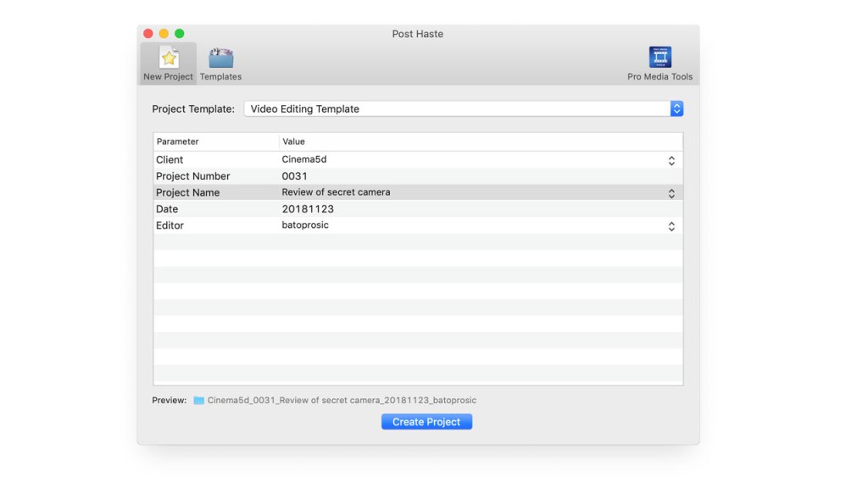Open the Templates folder icon
868x488 pixels.
[x=220, y=58]
